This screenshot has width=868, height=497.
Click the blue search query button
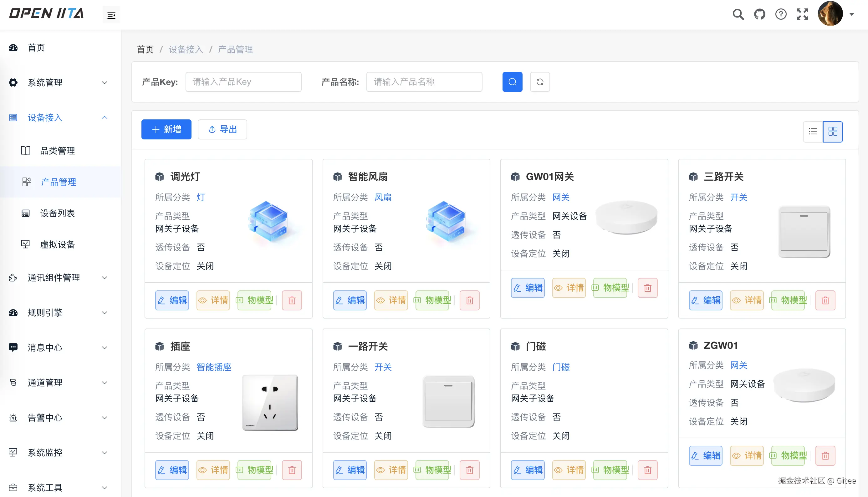512,82
